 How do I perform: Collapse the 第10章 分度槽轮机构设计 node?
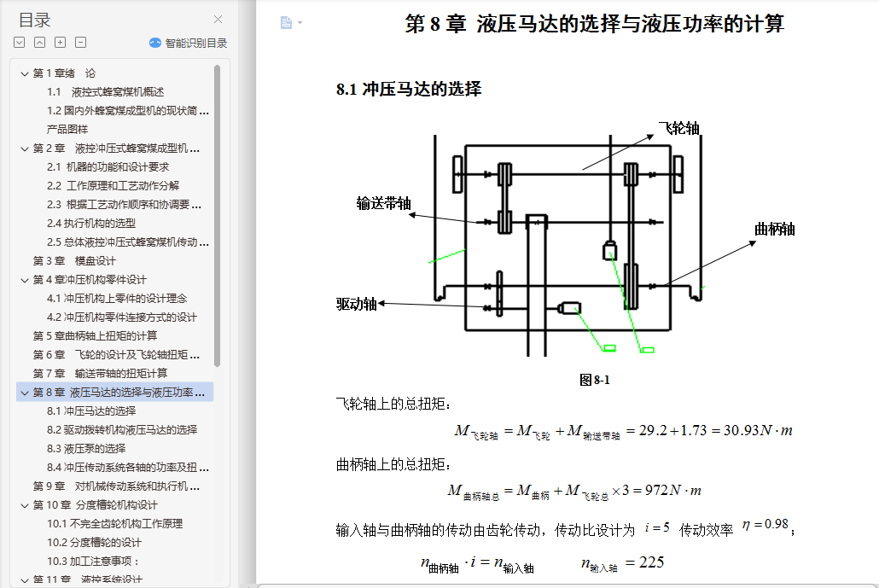(25, 505)
